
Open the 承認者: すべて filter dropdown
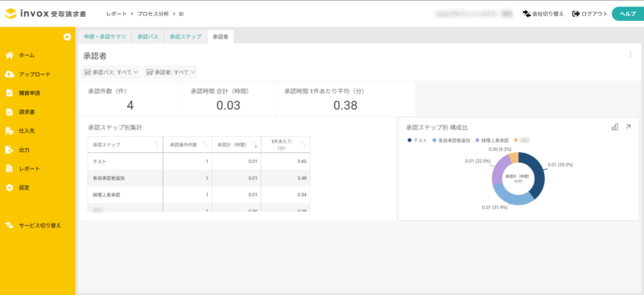[x=170, y=72]
